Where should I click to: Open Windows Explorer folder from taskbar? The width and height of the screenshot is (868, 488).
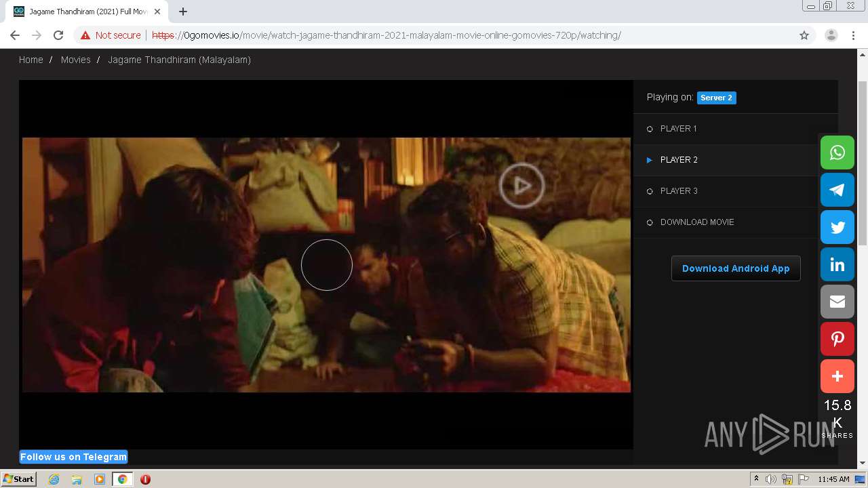click(x=77, y=479)
